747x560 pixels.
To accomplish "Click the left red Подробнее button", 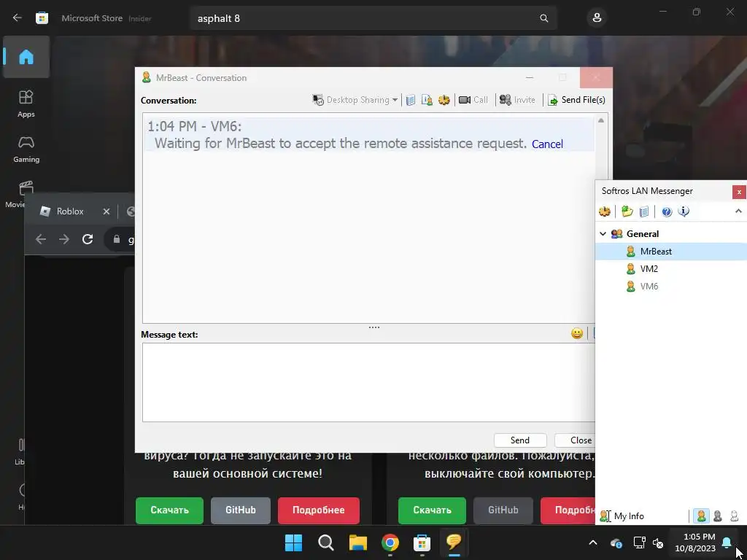I will coord(319,510).
